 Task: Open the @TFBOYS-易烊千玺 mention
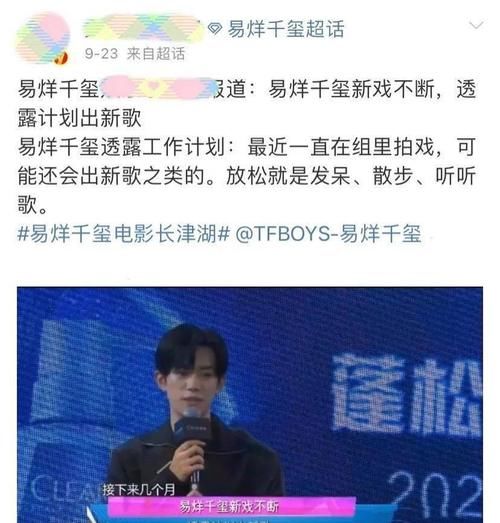click(328, 233)
